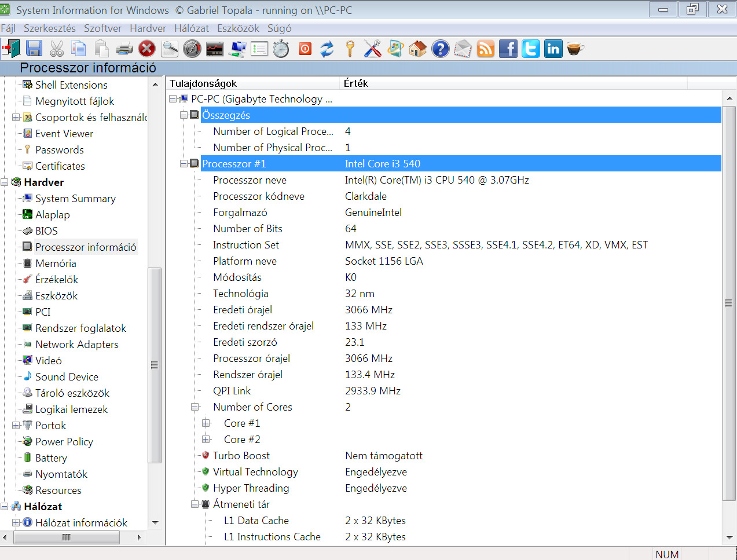Viewport: 737px width, 560px height.
Task: Click the network computers toolbar icon
Action: [x=237, y=49]
